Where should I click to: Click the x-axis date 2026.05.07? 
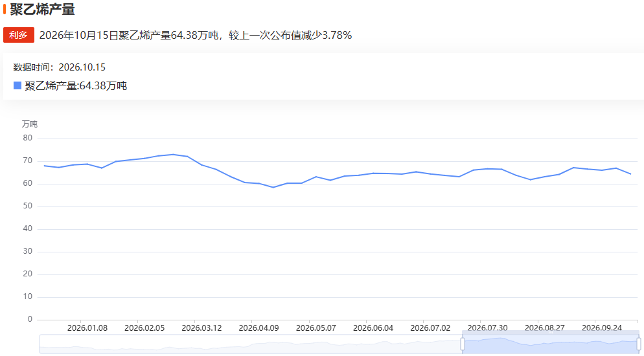point(316,328)
